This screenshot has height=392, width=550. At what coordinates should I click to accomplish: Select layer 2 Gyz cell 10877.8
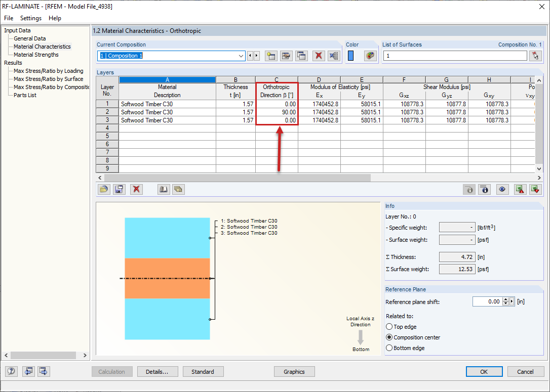pos(447,112)
